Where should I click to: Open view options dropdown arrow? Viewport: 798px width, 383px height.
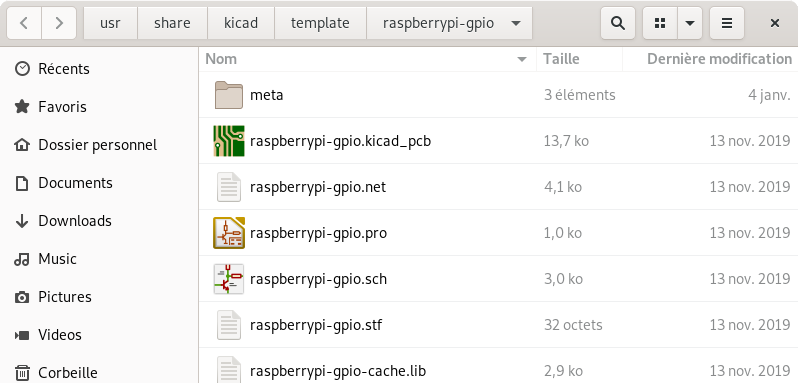coord(690,23)
